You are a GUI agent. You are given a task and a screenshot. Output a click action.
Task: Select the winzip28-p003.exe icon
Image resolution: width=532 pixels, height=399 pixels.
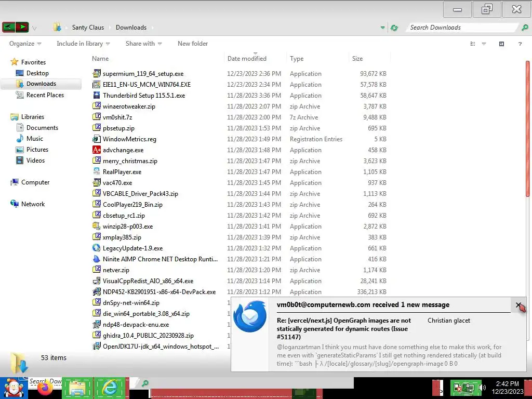[x=97, y=226]
